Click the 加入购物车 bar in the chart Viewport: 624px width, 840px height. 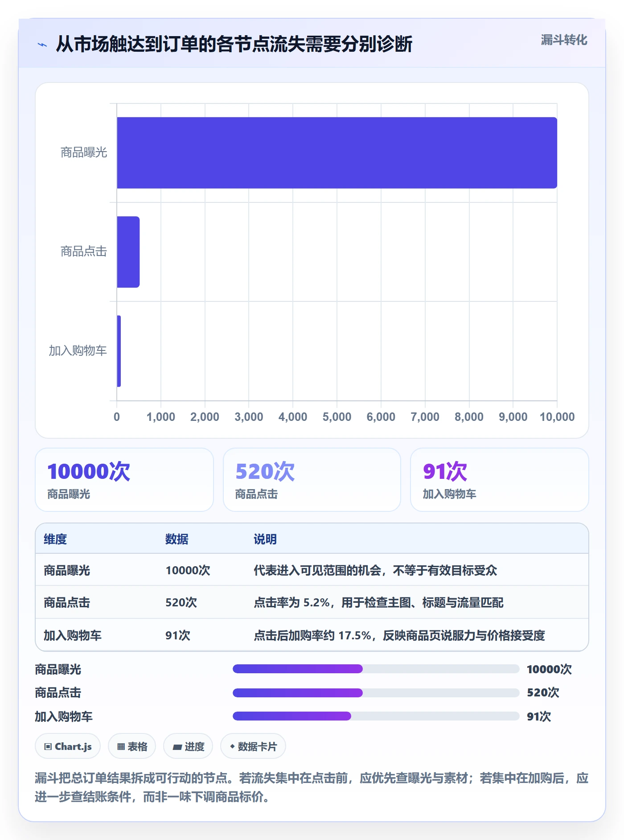pos(119,351)
